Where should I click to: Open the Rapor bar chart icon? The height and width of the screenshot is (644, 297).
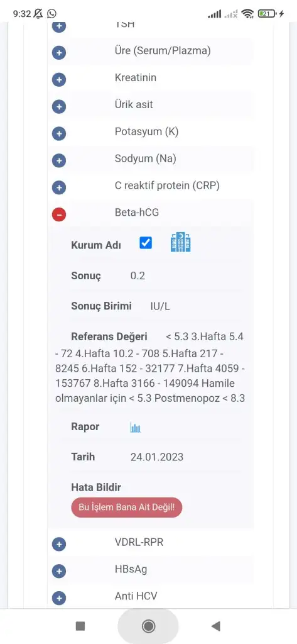click(x=136, y=428)
